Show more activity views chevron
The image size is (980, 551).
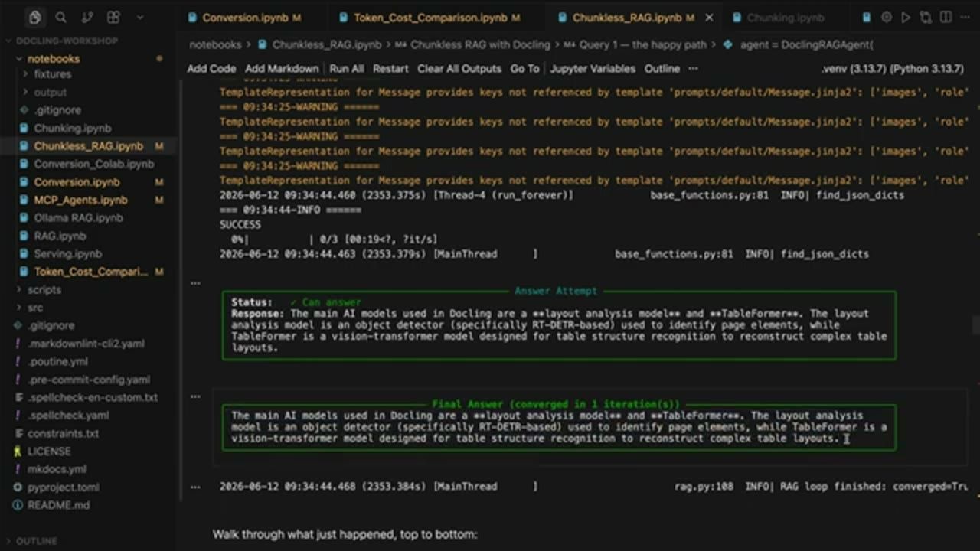[139, 17]
